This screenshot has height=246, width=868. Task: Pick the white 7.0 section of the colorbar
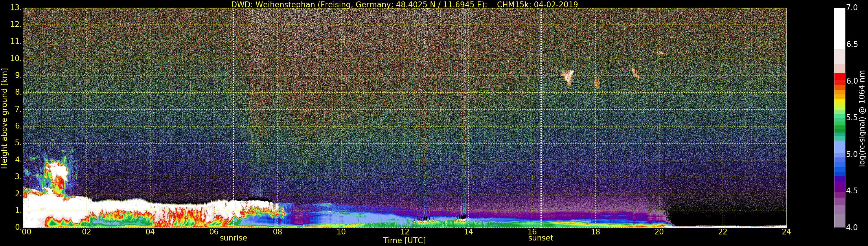[839, 27]
